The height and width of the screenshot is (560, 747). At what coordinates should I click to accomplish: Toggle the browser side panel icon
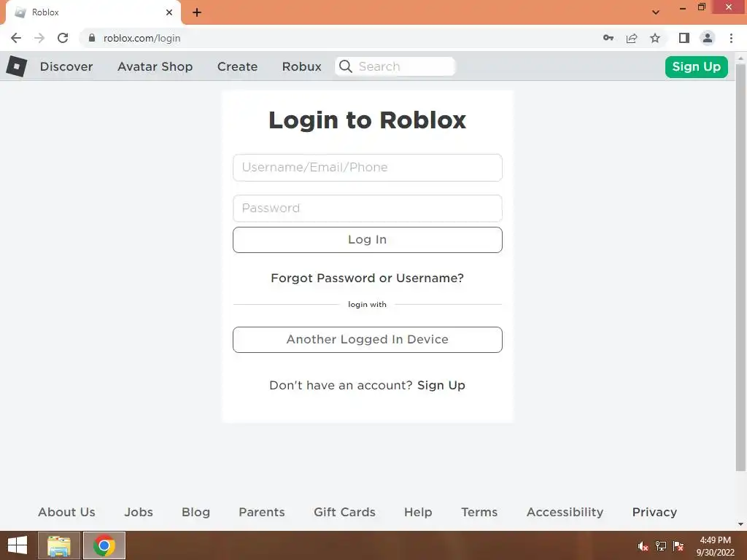click(x=684, y=38)
